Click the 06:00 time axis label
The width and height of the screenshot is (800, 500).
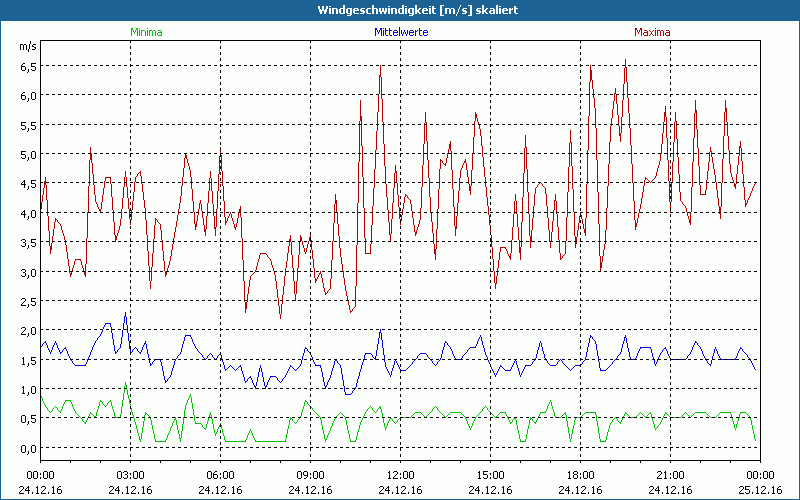coord(221,474)
